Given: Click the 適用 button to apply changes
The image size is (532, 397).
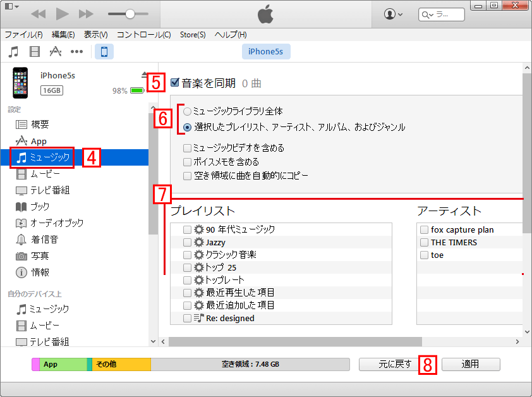Looking at the screenshot, I should (470, 364).
